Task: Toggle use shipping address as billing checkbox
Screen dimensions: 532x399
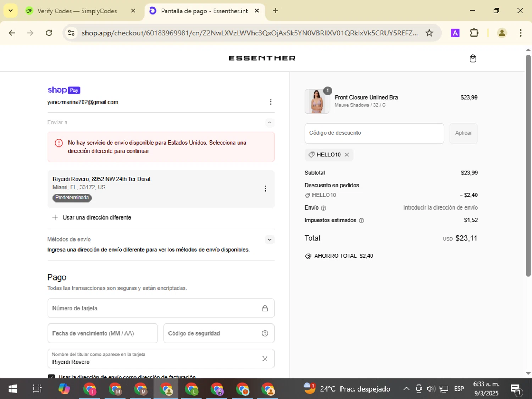Action: [x=51, y=376]
